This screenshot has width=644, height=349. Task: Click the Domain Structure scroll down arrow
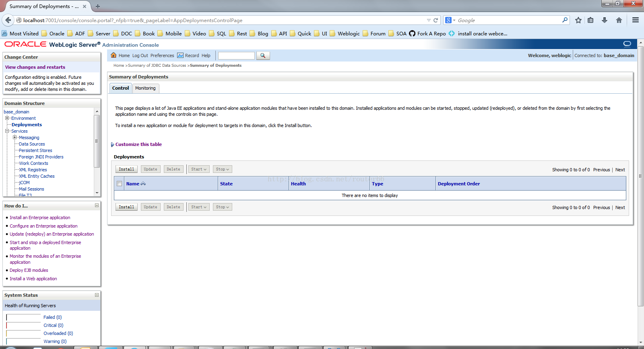click(x=97, y=193)
